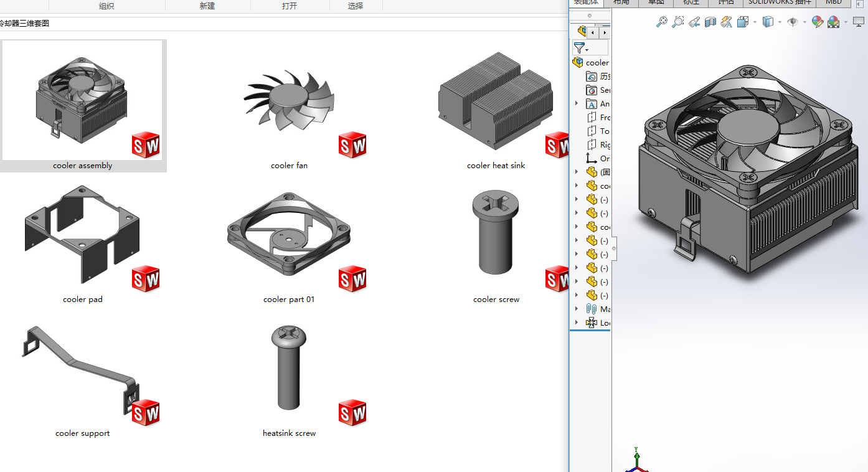This screenshot has width=868, height=472.
Task: Open the Edit Appearance color ball tool
Action: point(817,22)
